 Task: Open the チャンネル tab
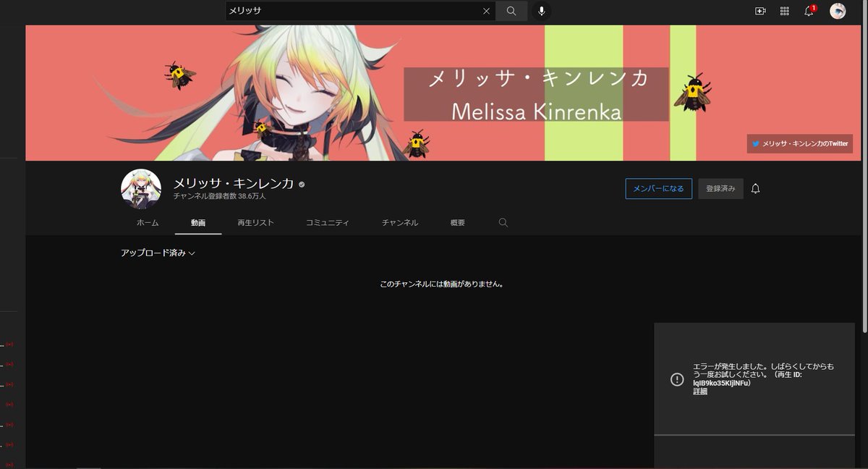[400, 223]
